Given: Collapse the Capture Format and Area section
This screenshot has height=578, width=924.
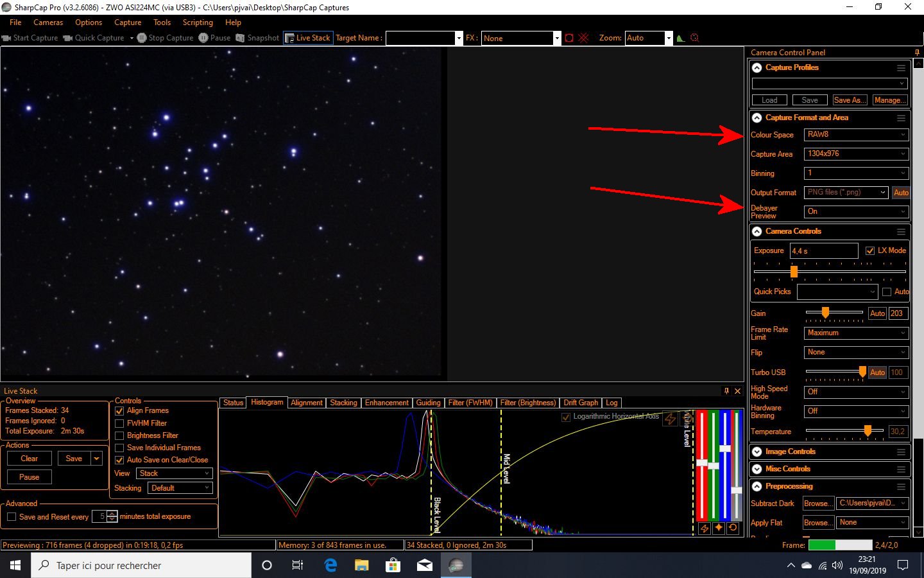Looking at the screenshot, I should pos(757,118).
